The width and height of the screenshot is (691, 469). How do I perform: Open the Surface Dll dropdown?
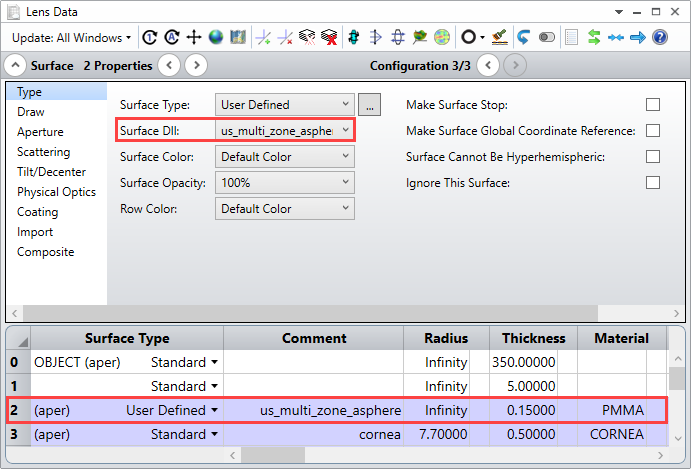tap(285, 130)
